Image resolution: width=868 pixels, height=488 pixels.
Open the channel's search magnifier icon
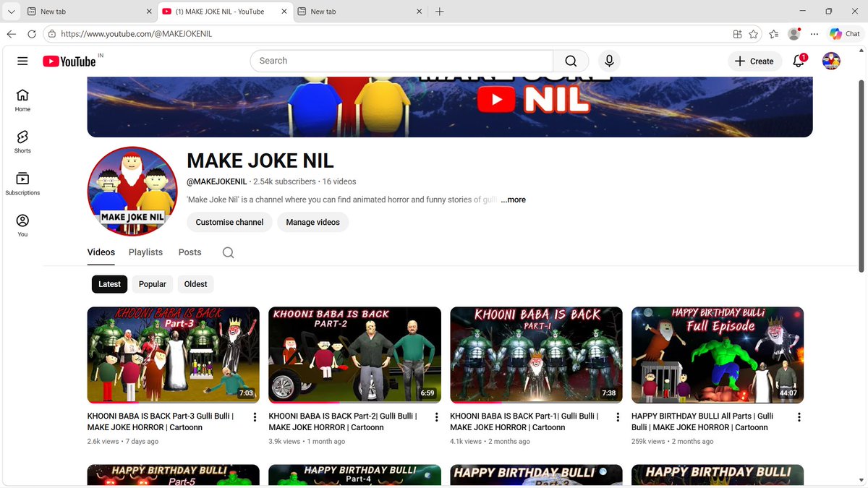[x=228, y=253]
